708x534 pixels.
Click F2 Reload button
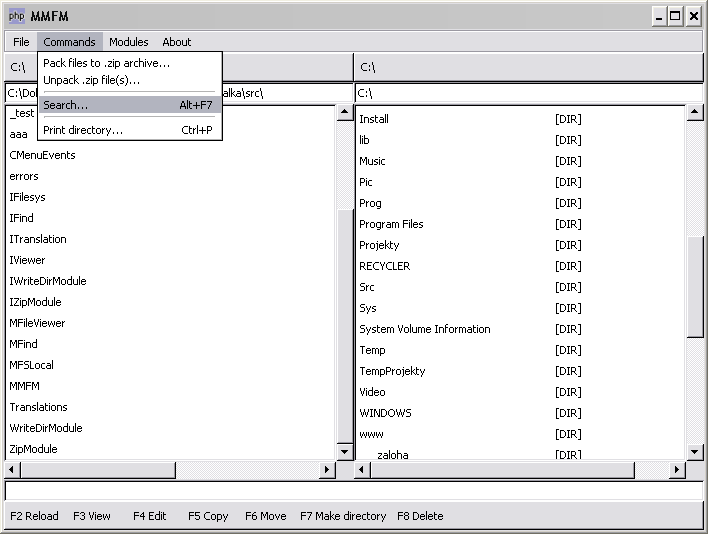34,516
